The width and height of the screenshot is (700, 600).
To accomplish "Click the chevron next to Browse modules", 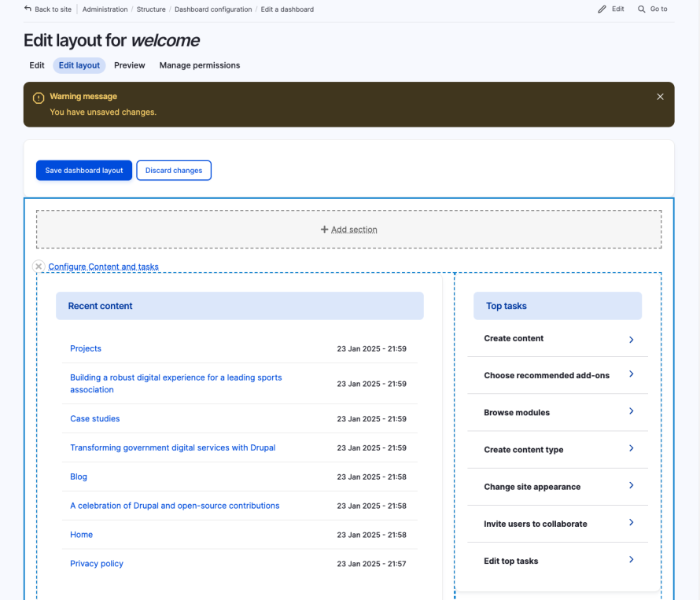I will point(632,411).
